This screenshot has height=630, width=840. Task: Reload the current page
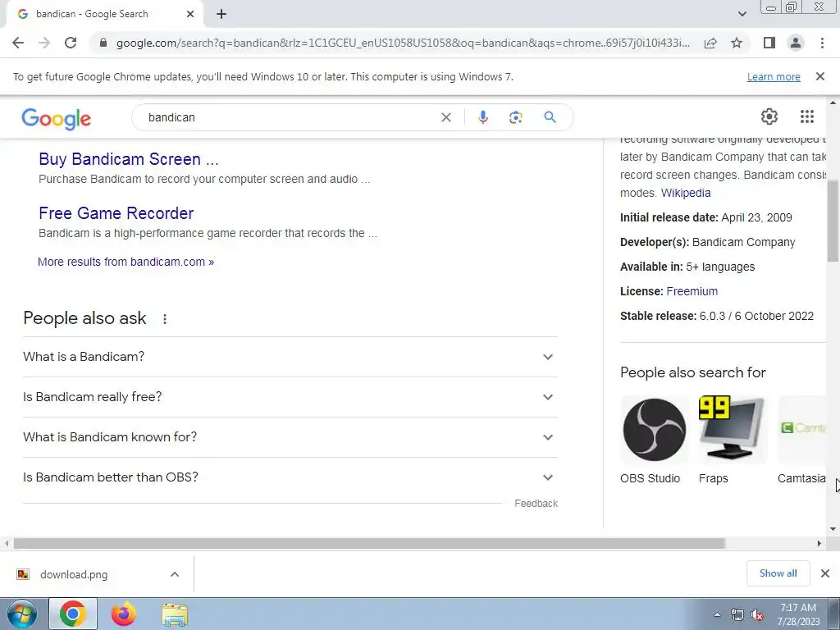point(71,43)
